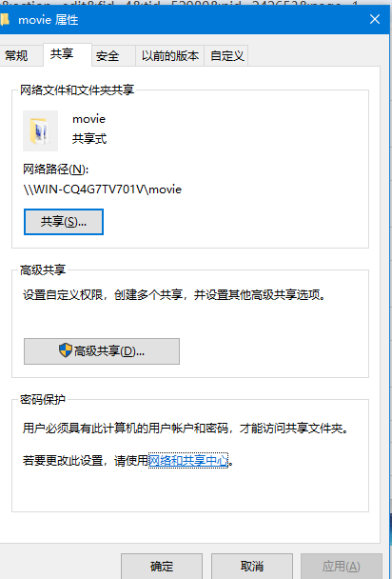Image resolution: width=392 pixels, height=579 pixels.
Task: Open 高级共享(D)... settings
Action: (102, 351)
